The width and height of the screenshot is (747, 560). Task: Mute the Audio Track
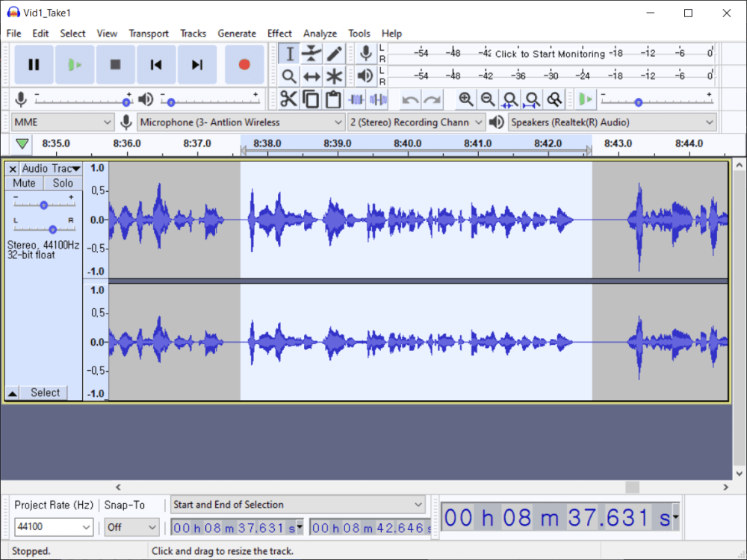point(25,184)
